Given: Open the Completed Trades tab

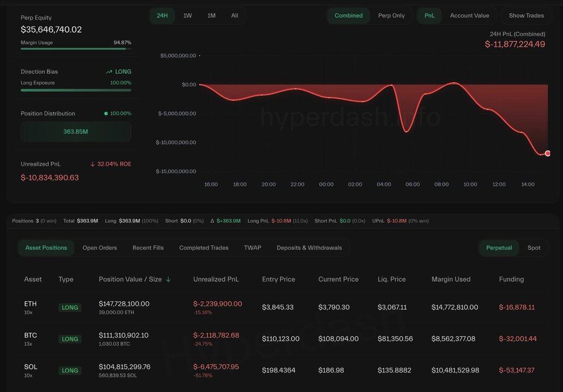Looking at the screenshot, I should coord(203,248).
